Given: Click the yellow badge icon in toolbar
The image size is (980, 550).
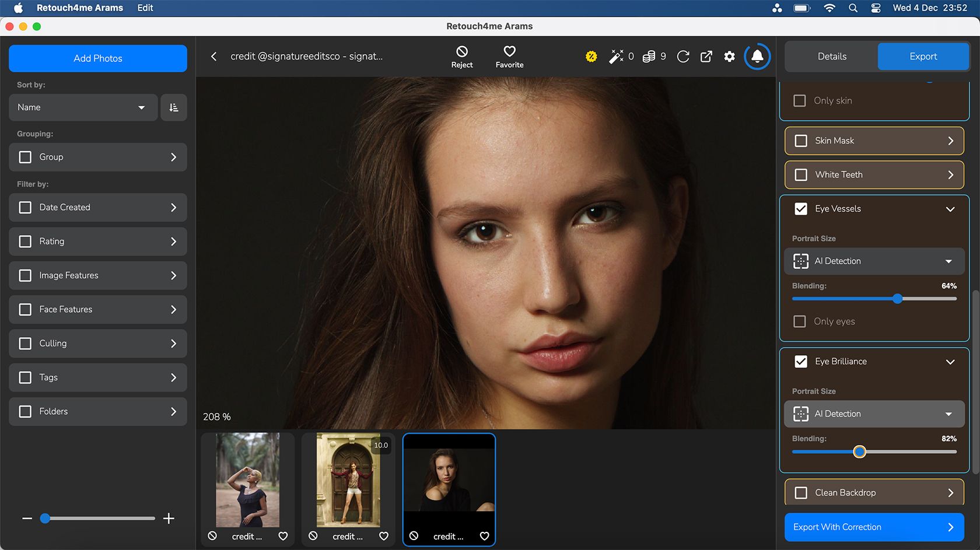Looking at the screenshot, I should [x=591, y=57].
